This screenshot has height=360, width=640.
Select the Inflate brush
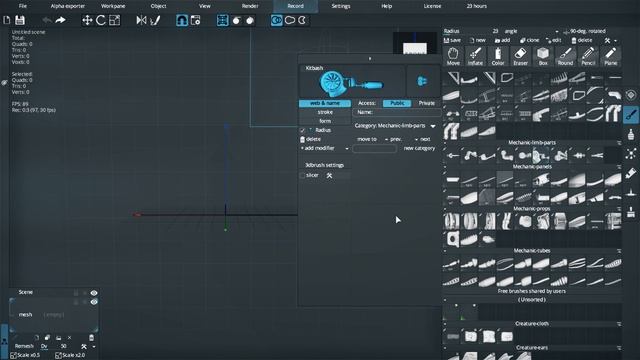pyautogui.click(x=475, y=56)
